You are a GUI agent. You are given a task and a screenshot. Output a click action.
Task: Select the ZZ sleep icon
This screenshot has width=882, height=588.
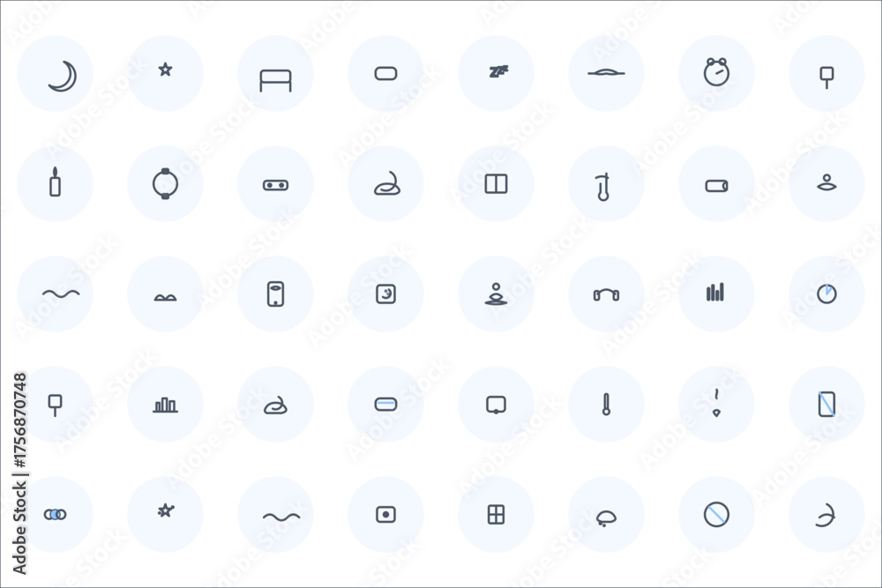tap(497, 71)
